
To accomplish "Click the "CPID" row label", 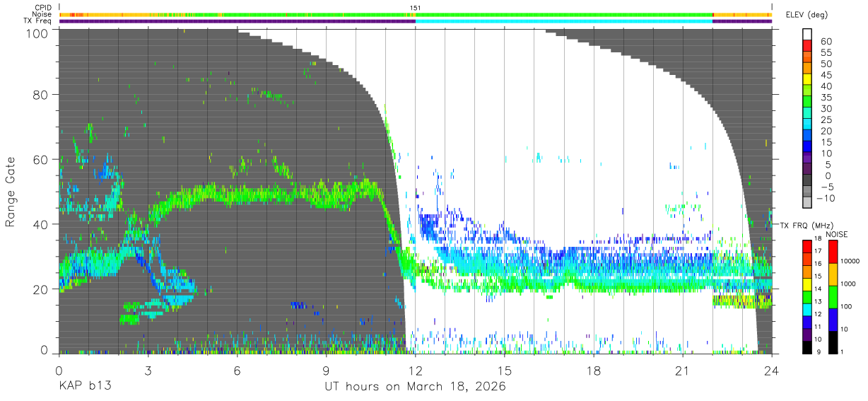I will pos(43,8).
